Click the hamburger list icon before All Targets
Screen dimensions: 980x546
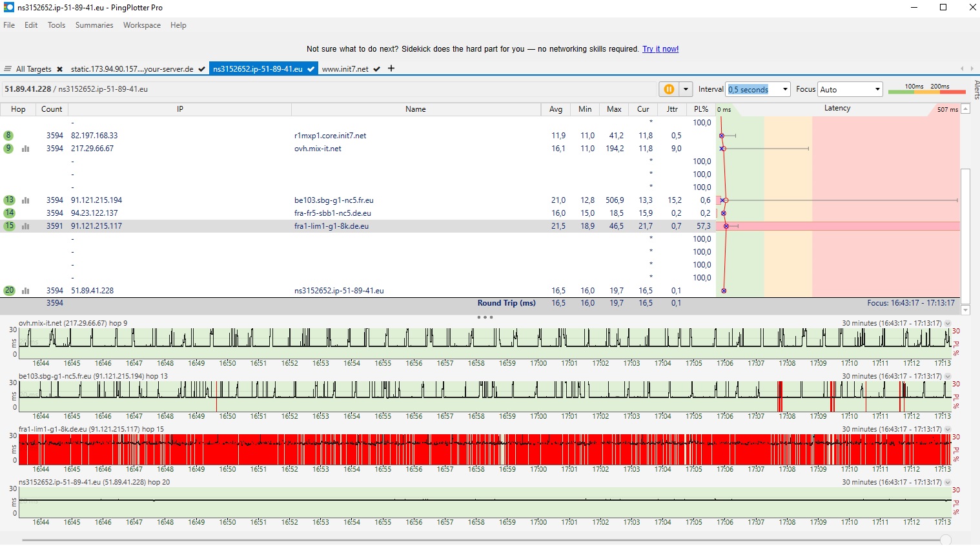(8, 69)
